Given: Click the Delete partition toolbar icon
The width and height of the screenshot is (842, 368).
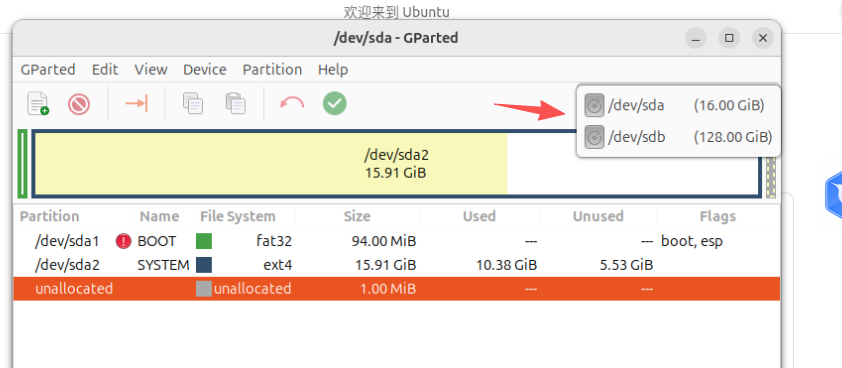Looking at the screenshot, I should (x=79, y=104).
